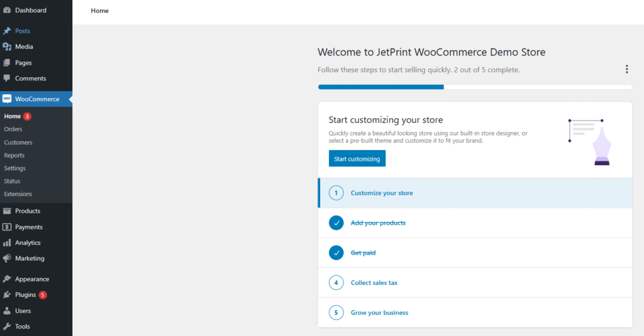Click the Media library icon
This screenshot has height=336, width=644.
coord(7,46)
